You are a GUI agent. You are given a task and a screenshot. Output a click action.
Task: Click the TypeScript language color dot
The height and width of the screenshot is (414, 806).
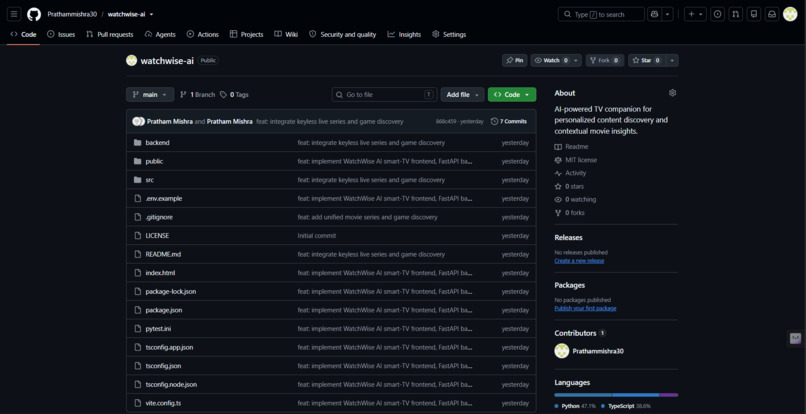603,406
